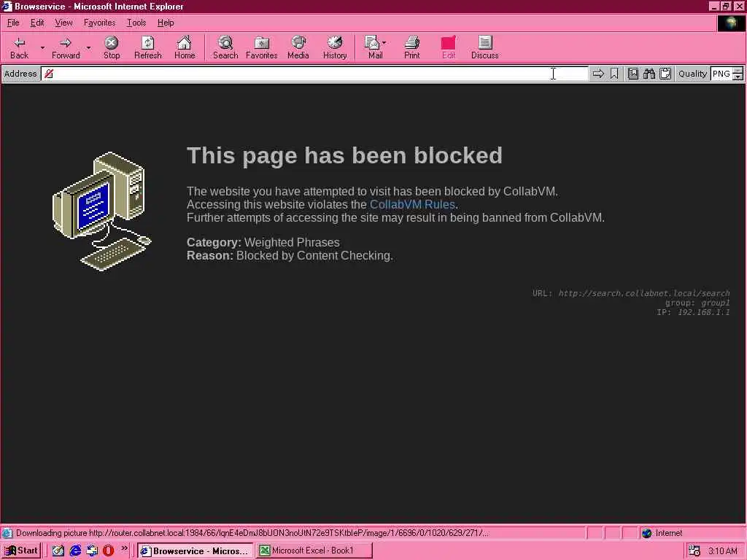Click the IE globe throbber logo

pos(731,23)
